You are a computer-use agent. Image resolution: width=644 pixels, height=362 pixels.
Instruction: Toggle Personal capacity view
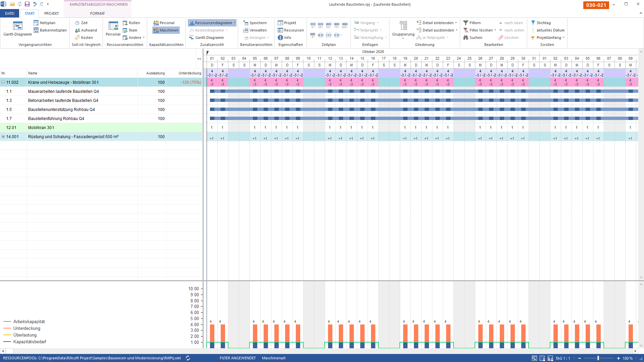164,23
